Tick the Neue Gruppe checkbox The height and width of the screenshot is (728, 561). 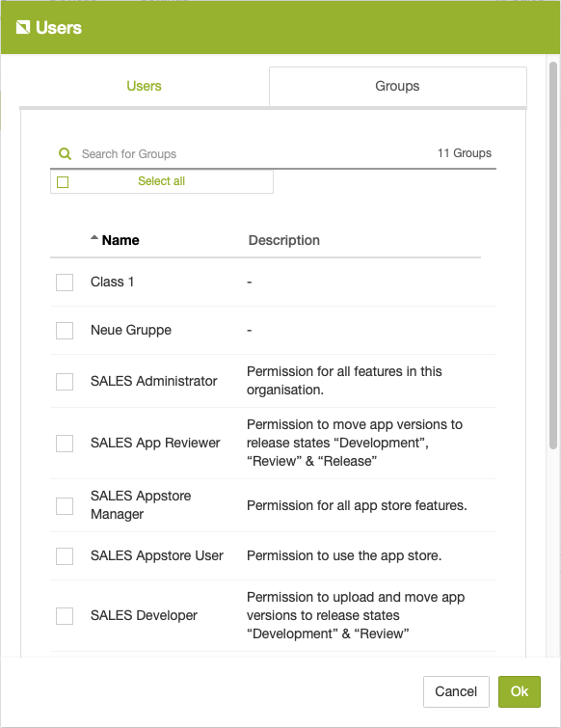(x=65, y=331)
